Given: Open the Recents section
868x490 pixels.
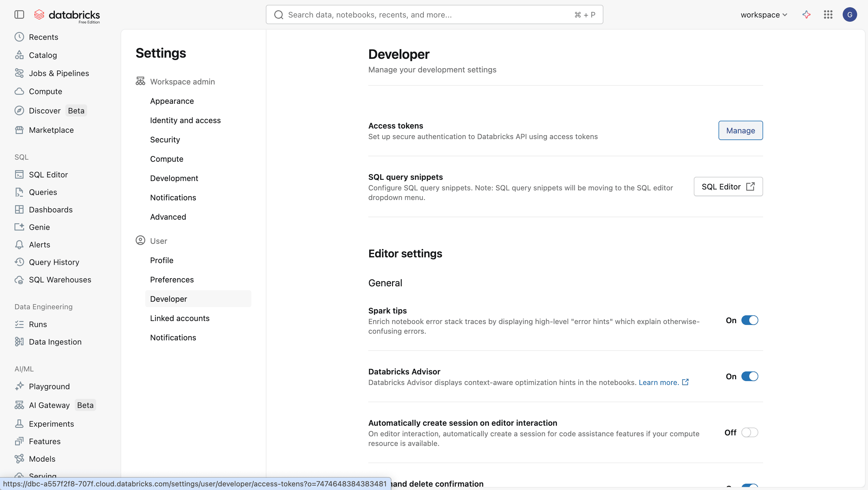Looking at the screenshot, I should pyautogui.click(x=43, y=37).
